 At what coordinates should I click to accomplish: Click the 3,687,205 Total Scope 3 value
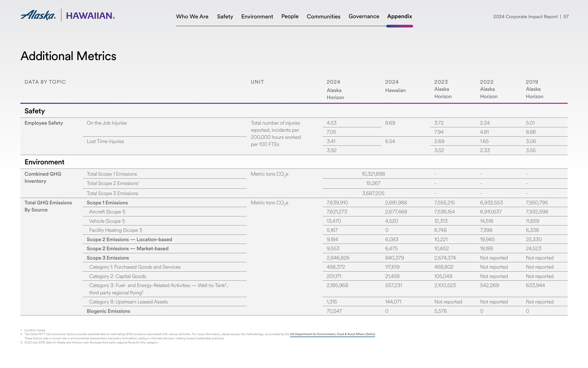pyautogui.click(x=373, y=193)
